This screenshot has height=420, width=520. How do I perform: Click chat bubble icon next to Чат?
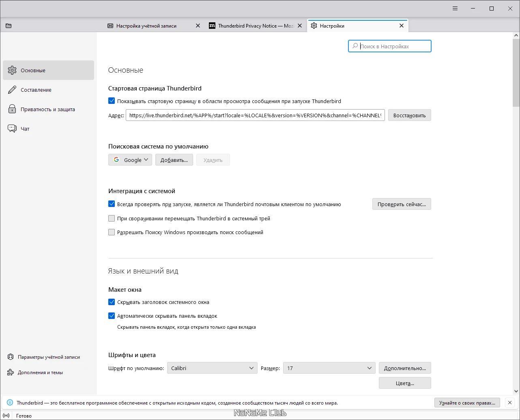tap(12, 129)
